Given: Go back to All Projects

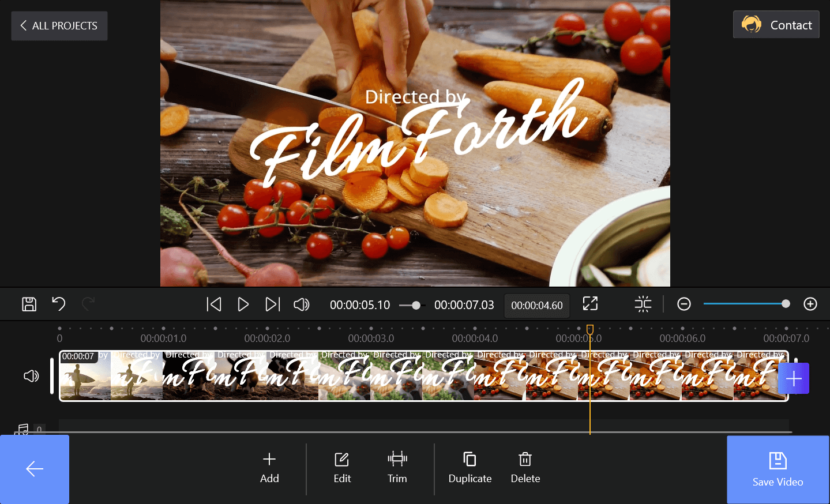Looking at the screenshot, I should 59,26.
